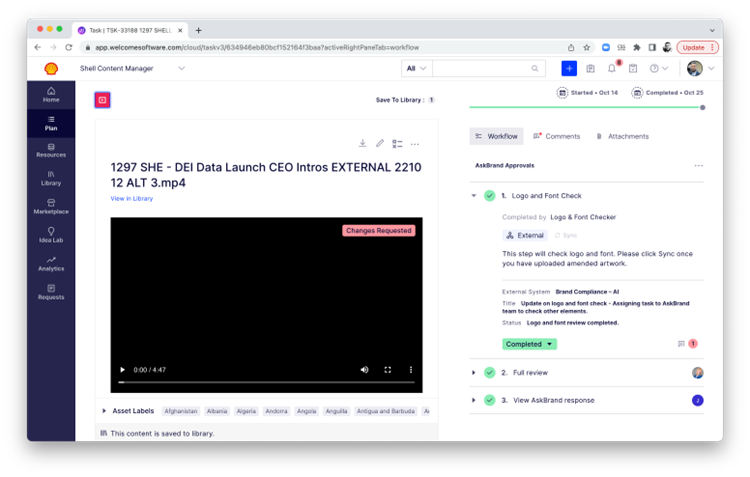Open Library in the sidebar

click(51, 178)
